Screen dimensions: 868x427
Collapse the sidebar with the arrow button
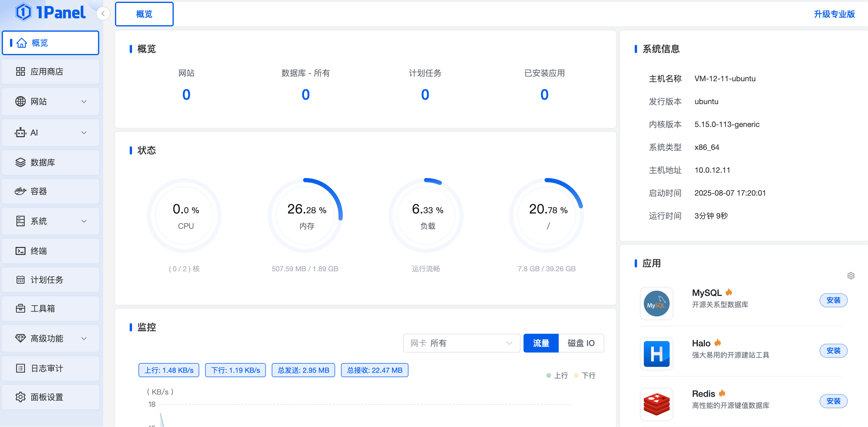tap(103, 14)
